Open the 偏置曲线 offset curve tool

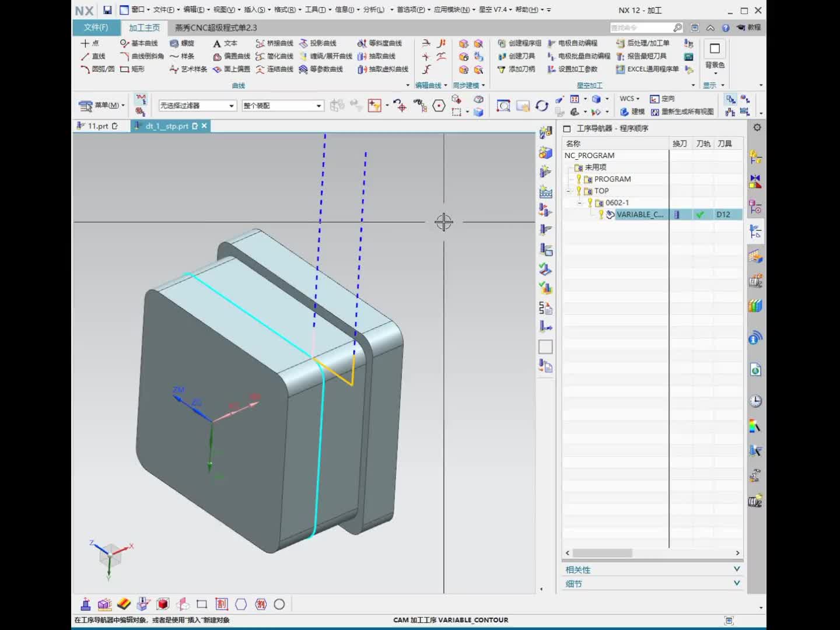[232, 56]
